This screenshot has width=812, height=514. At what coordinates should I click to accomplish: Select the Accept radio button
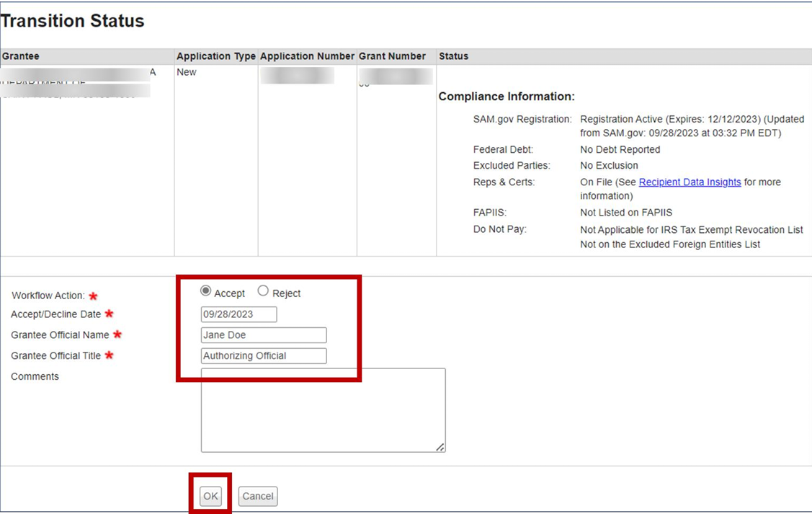click(x=206, y=291)
